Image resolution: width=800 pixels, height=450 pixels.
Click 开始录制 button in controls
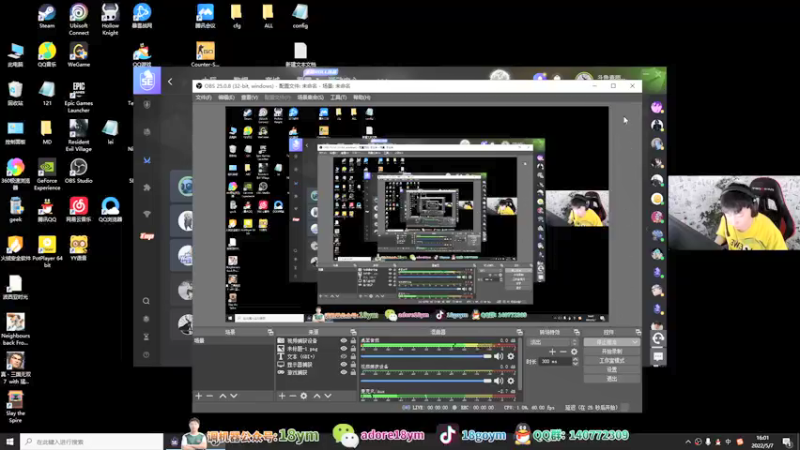pyautogui.click(x=612, y=352)
